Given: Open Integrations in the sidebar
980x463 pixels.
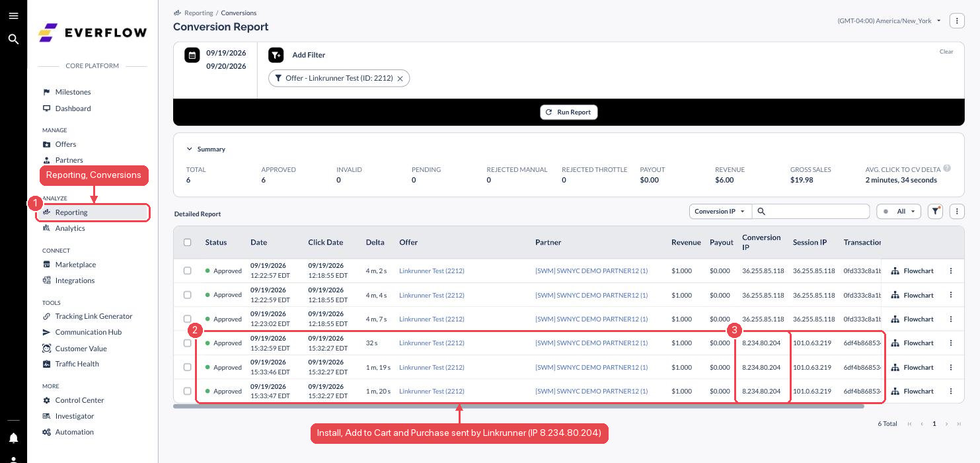Looking at the screenshot, I should click(x=75, y=280).
